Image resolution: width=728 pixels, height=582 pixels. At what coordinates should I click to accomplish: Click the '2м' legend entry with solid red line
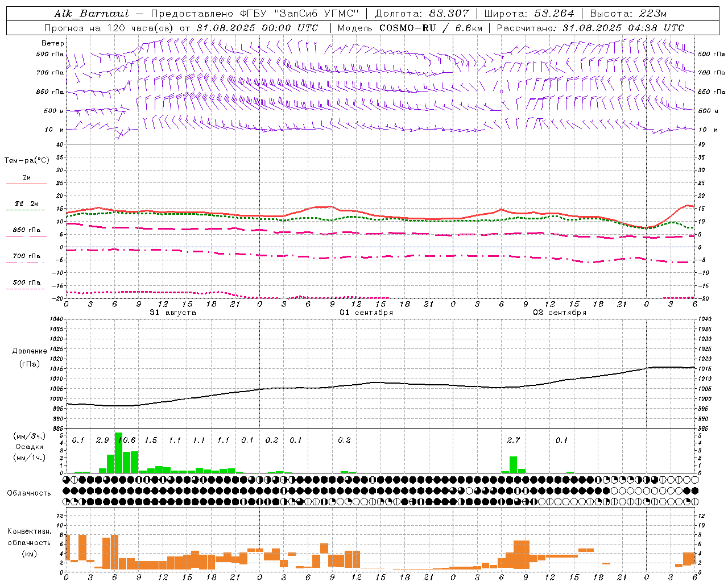click(x=27, y=177)
